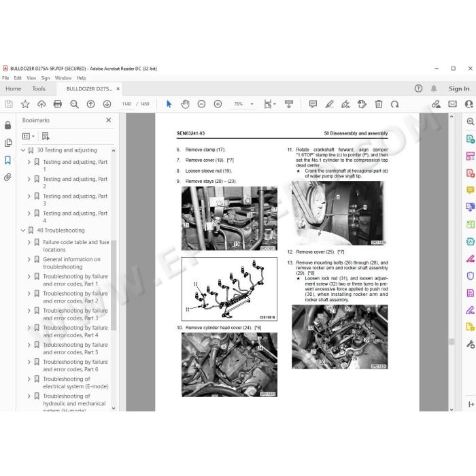Click the Zoom out minus icon
476x476 pixels.
[x=201, y=104]
